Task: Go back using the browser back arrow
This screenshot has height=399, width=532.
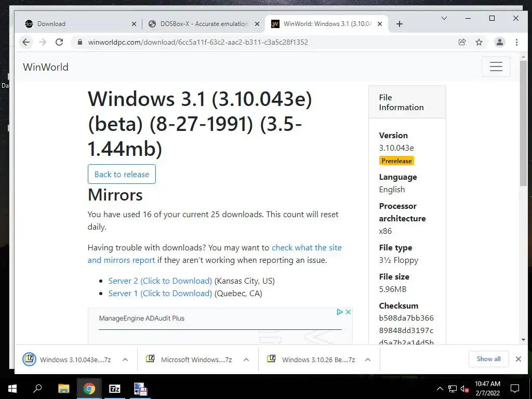Action: tap(26, 42)
